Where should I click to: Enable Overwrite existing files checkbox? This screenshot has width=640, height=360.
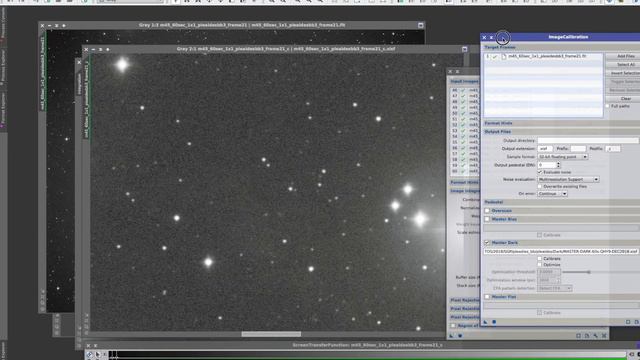540,187
